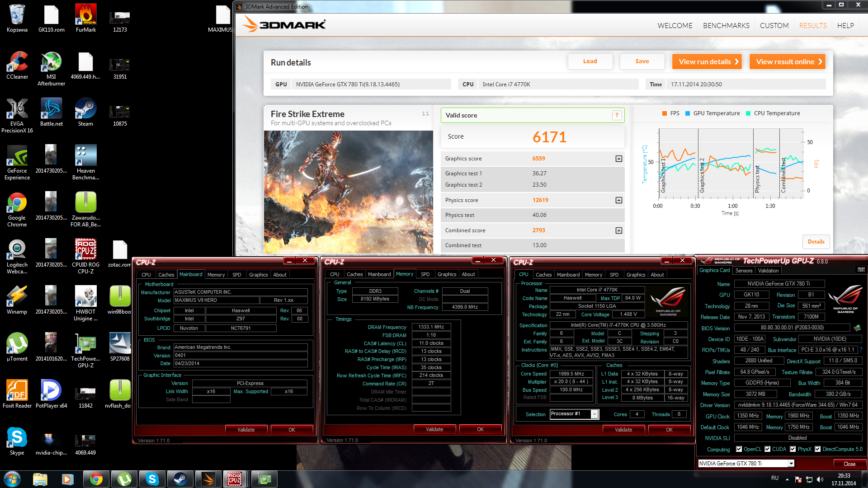Launch Heaven Benchmark desktop icon
868x488 pixels.
pos(85,162)
